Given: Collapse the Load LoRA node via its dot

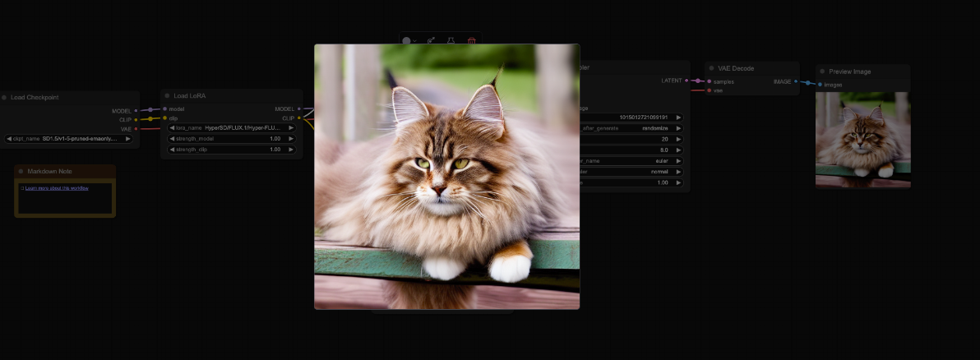Looking at the screenshot, I should tap(167, 95).
